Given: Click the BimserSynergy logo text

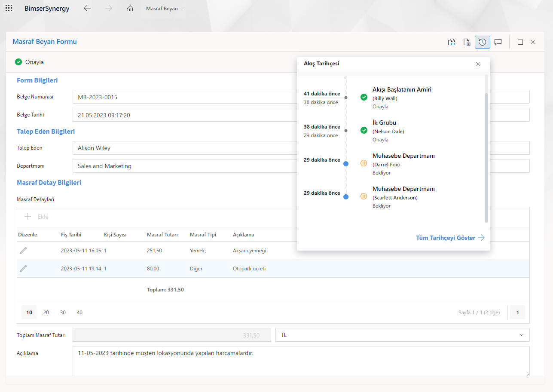Looking at the screenshot, I should point(47,8).
